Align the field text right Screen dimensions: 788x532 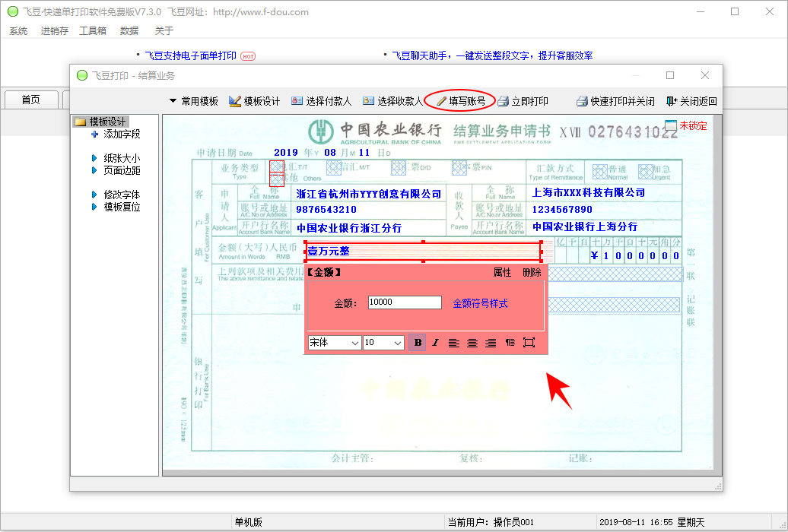(491, 343)
